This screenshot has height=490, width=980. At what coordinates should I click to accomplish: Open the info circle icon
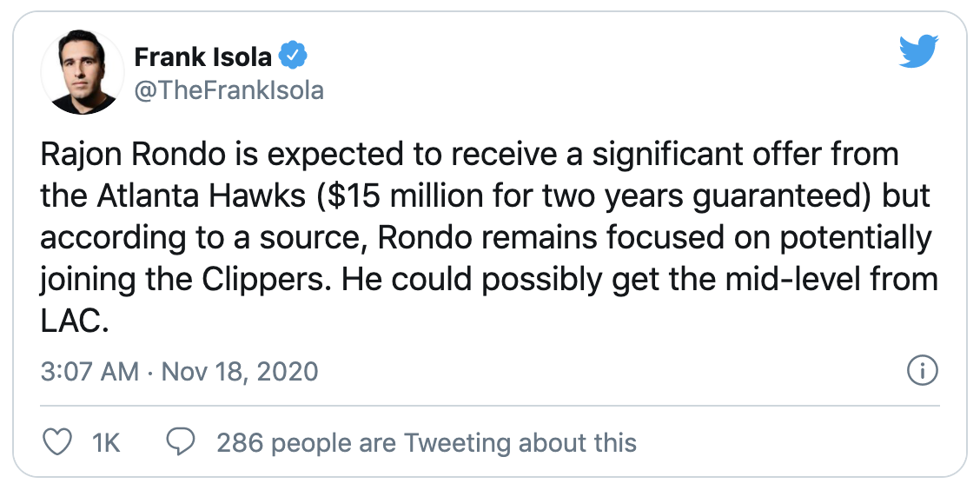tap(922, 371)
